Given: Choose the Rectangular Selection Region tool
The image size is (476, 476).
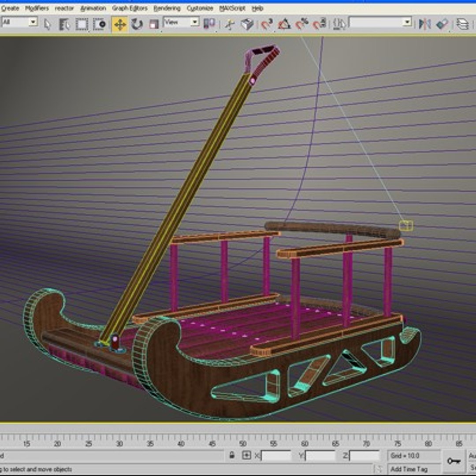Looking at the screenshot, I should [x=82, y=24].
